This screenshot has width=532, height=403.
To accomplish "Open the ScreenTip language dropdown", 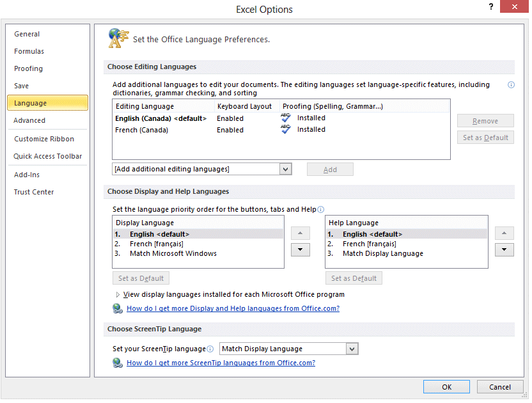I will click(x=352, y=349).
